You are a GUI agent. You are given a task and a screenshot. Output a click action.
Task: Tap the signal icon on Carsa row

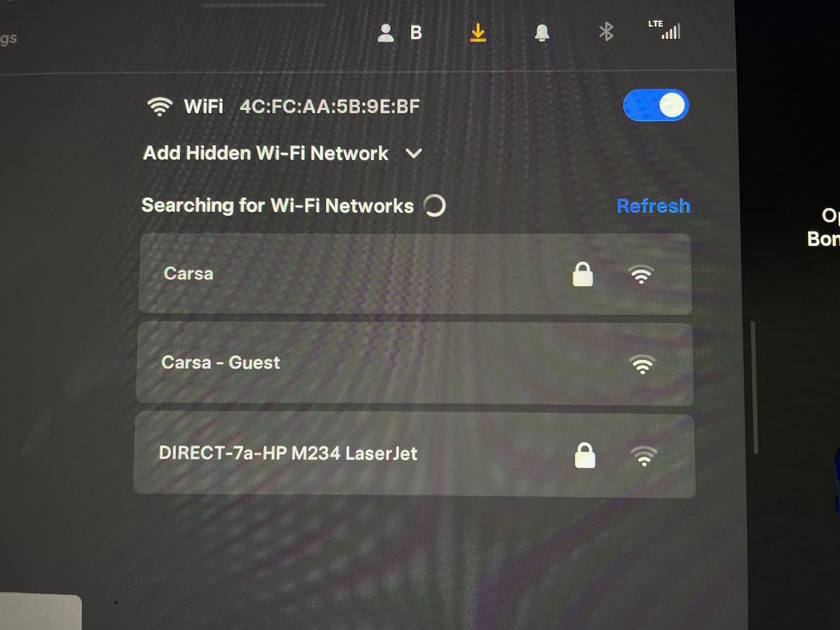coord(641,274)
